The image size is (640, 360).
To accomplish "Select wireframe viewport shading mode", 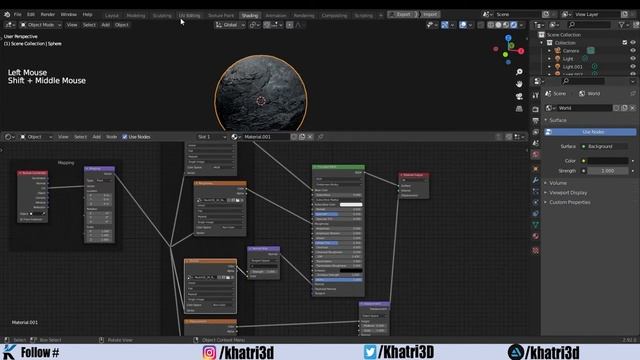I will pos(491,25).
